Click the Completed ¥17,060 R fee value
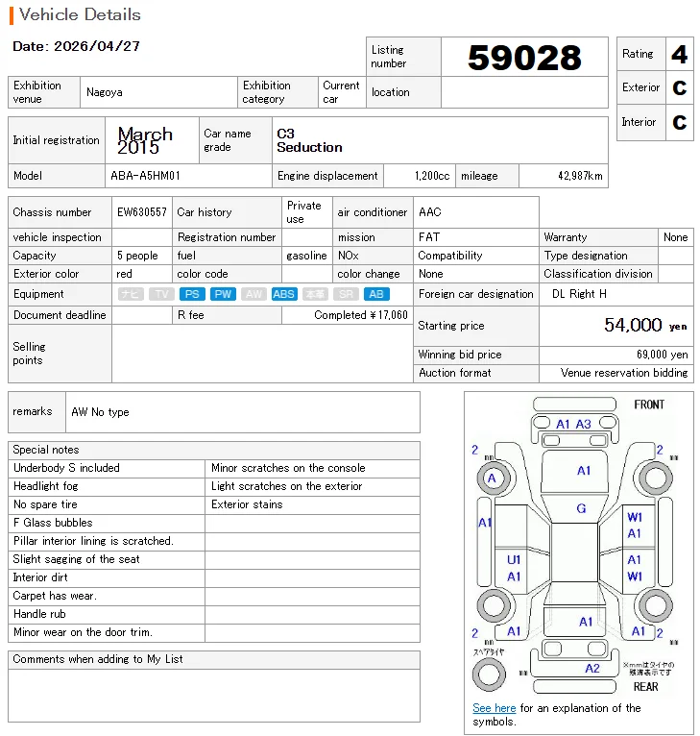 click(x=361, y=315)
